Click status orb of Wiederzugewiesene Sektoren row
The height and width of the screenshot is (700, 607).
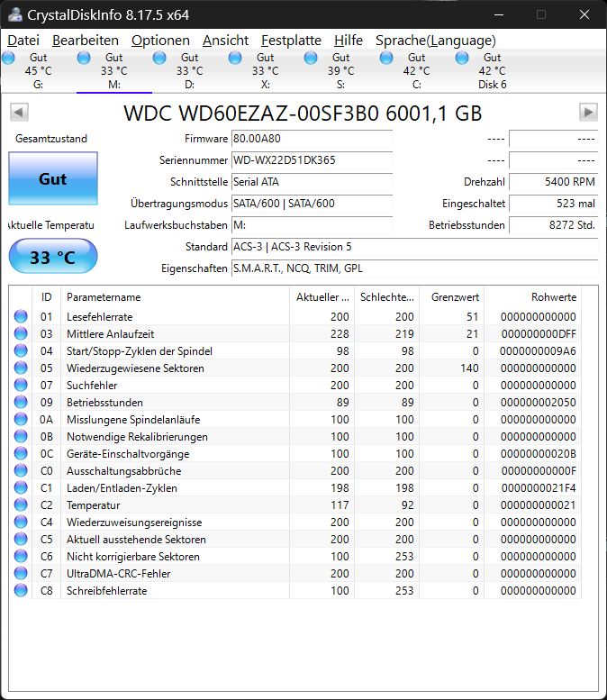point(21,368)
